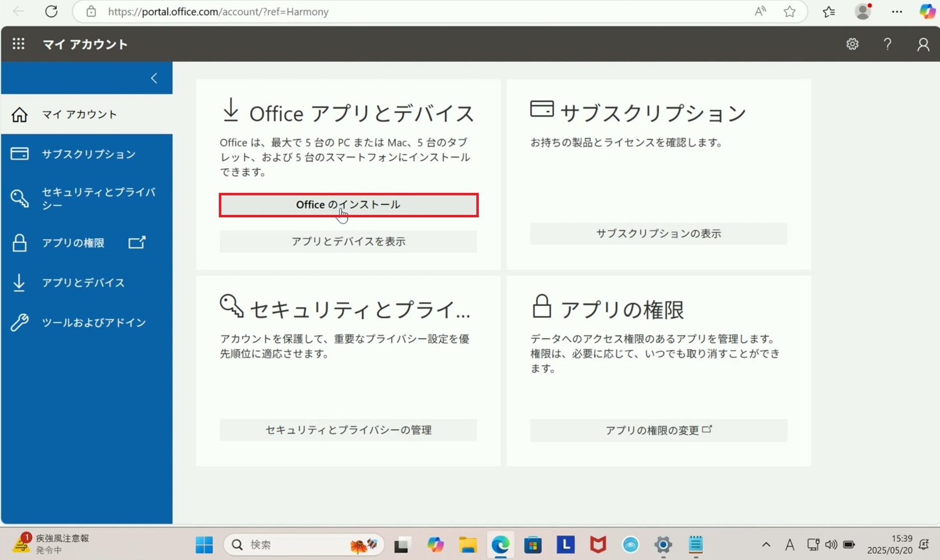This screenshot has width=940, height=560.
Task: Open Microsoft Store in taskbar
Action: (x=533, y=544)
